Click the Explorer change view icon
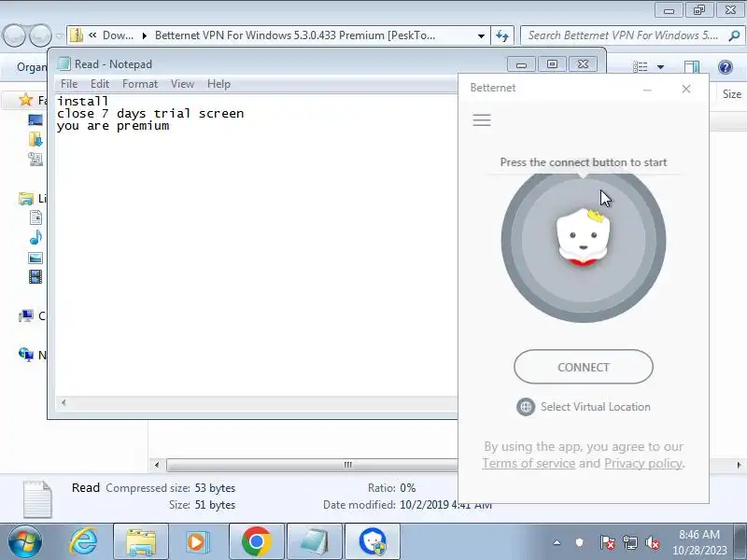The height and width of the screenshot is (560, 747). point(640,66)
